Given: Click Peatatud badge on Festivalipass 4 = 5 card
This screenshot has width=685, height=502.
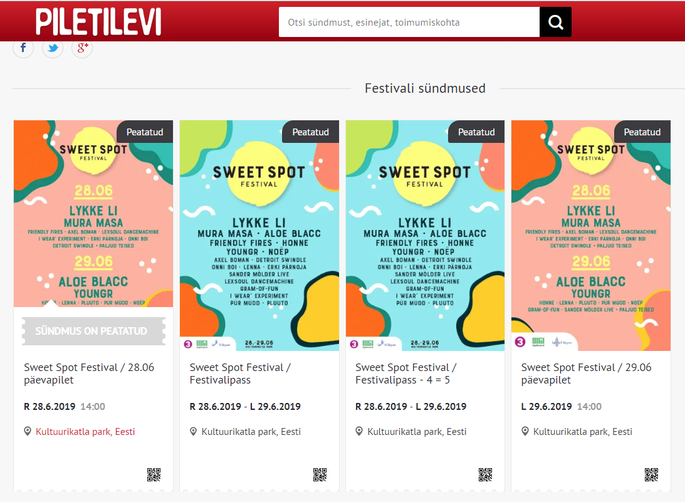Looking at the screenshot, I should coord(477,132).
